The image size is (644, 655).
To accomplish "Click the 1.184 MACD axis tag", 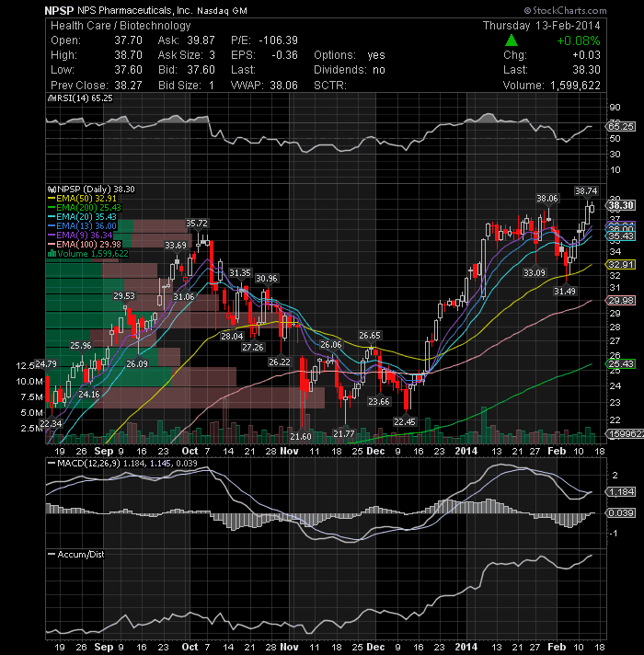I will pos(621,492).
